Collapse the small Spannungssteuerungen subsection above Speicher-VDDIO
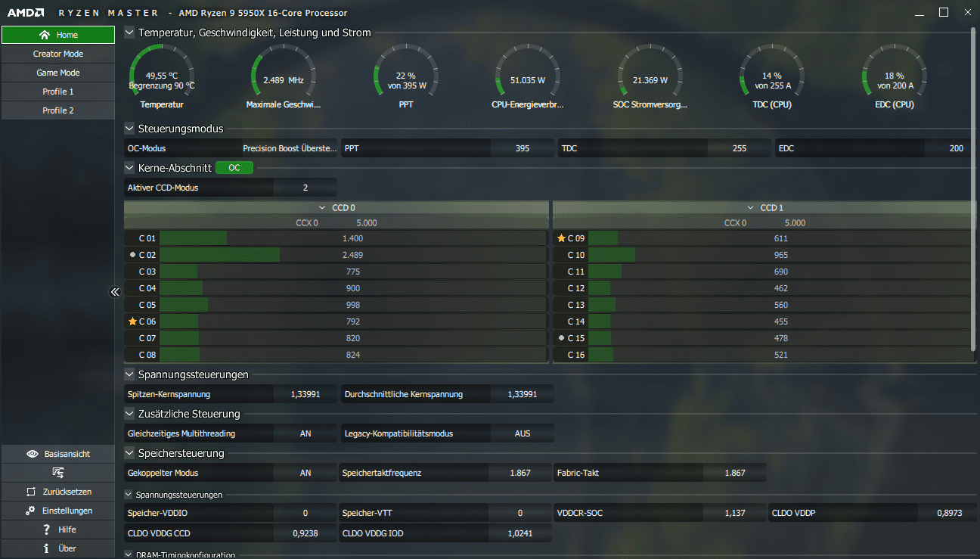 129,495
